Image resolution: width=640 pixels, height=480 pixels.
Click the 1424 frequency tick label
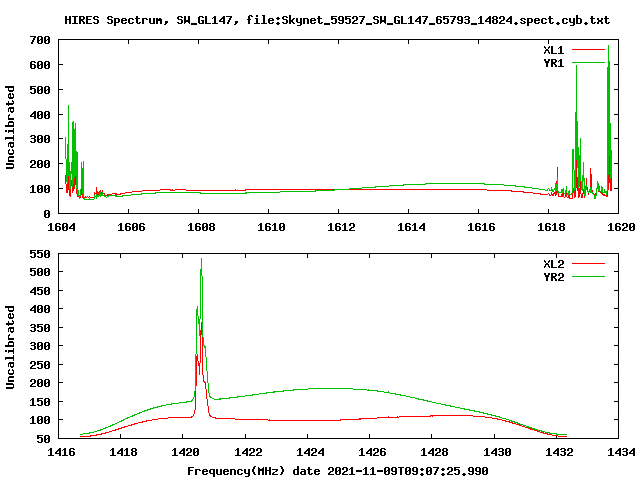[x=310, y=452]
